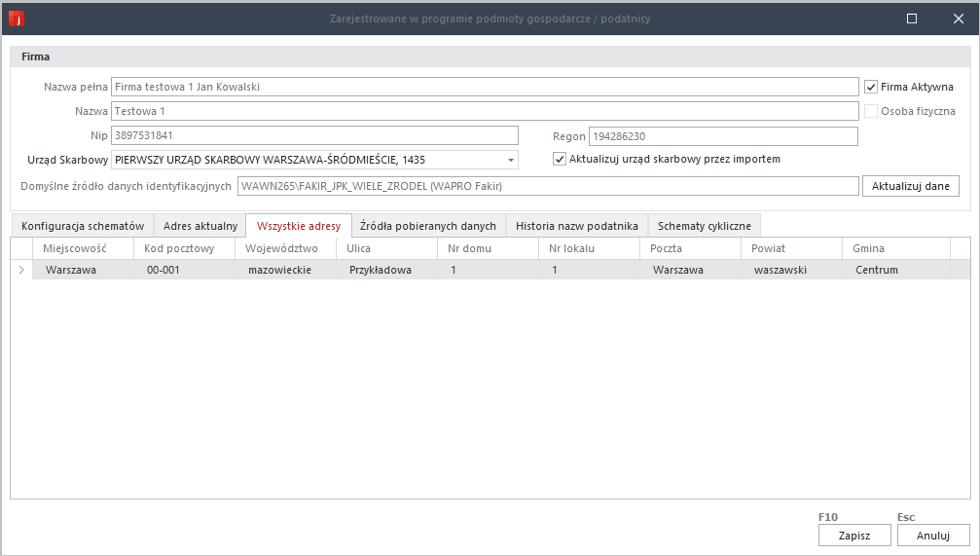Switch to Konfiguracja schematów tab
980x556 pixels.
[x=83, y=226]
